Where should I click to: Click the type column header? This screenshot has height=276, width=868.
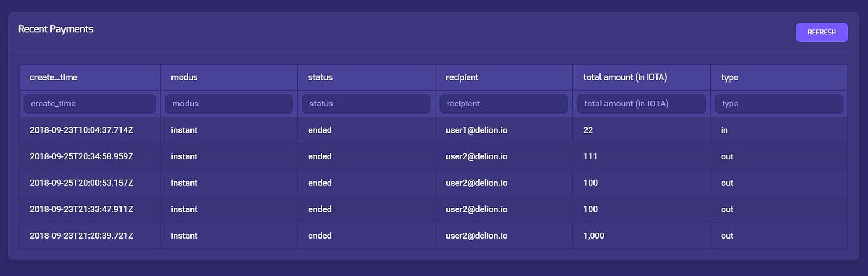point(729,77)
